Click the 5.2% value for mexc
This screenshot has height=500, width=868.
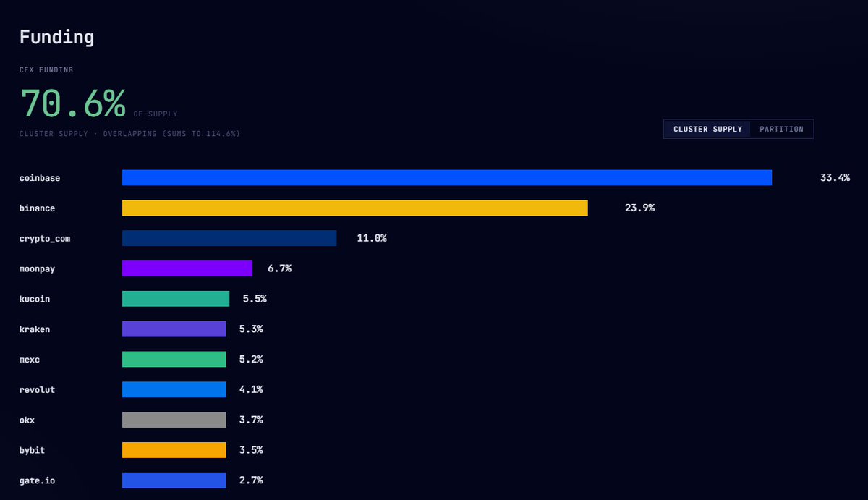click(250, 359)
